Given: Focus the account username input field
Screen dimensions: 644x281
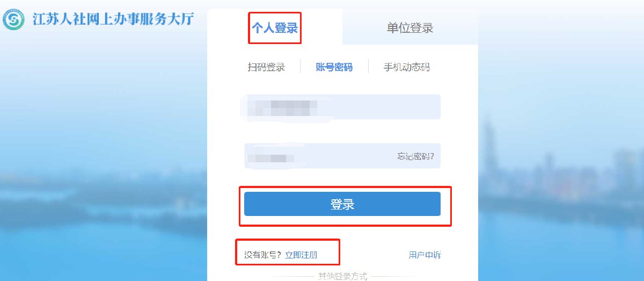Looking at the screenshot, I should [x=342, y=107].
